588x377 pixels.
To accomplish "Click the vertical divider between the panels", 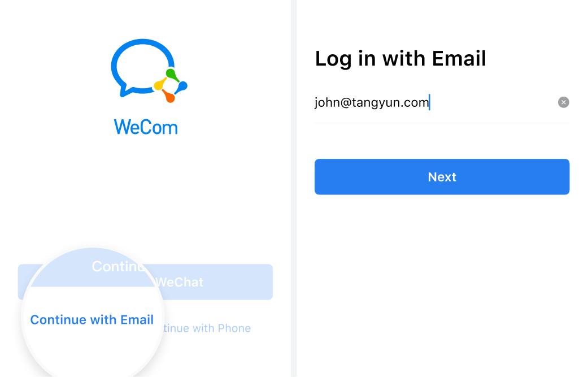I will coord(294,188).
